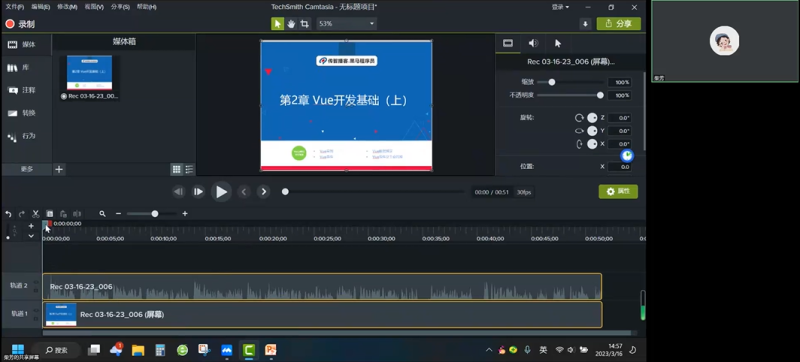Copy selection with the copy icon

pyautogui.click(x=49, y=214)
